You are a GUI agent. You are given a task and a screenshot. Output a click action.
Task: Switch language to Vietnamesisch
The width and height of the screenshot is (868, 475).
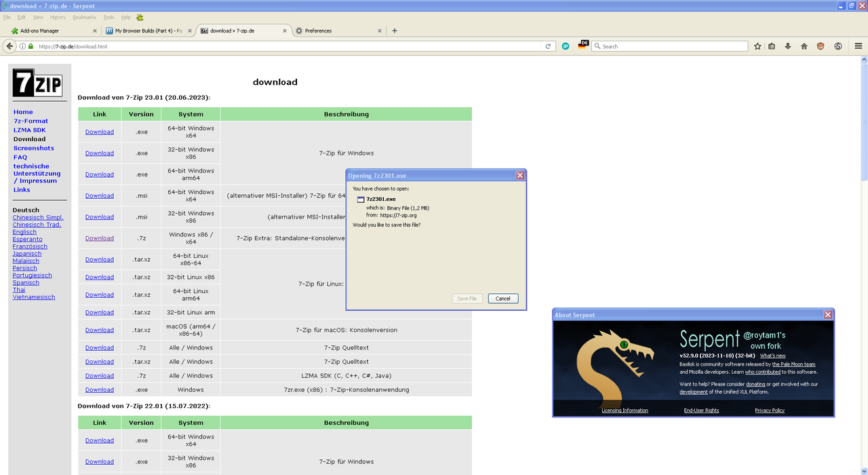point(34,297)
